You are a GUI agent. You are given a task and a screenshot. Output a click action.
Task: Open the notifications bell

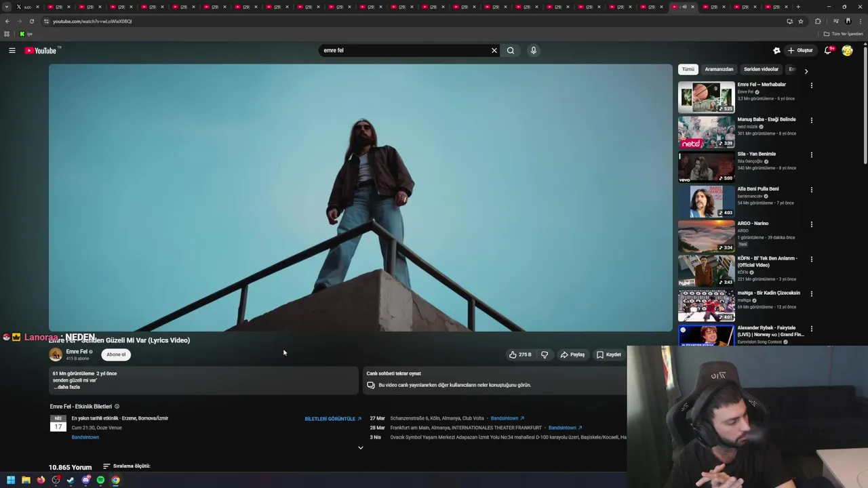tap(828, 50)
